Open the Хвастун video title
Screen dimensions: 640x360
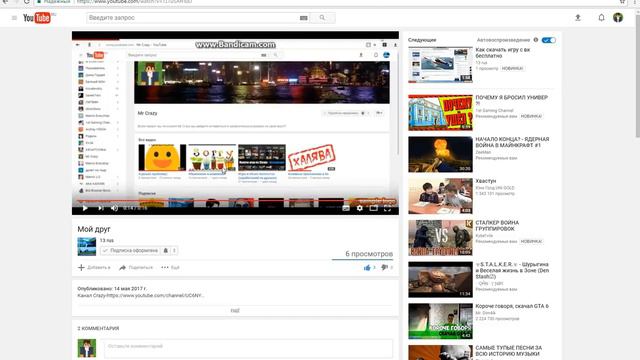[x=486, y=181]
